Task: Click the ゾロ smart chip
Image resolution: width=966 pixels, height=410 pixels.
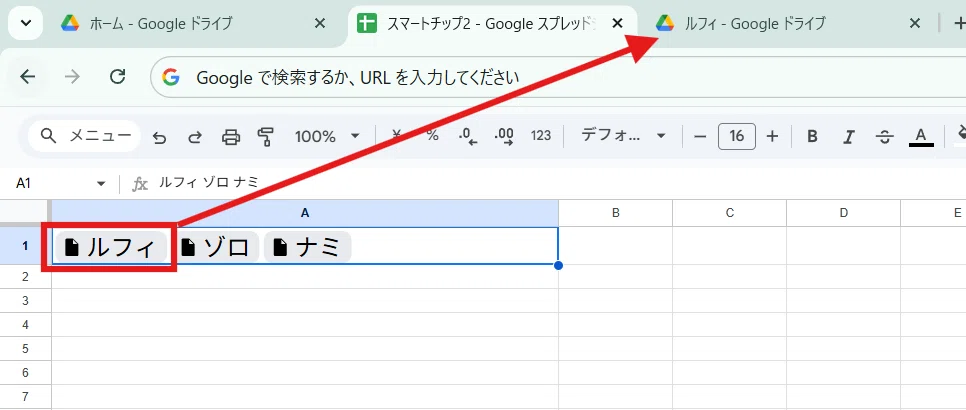Action: [x=219, y=247]
